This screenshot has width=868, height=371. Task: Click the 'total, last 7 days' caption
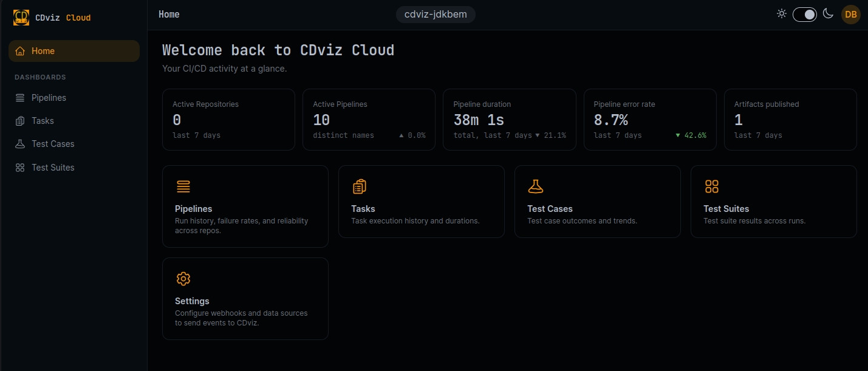(493, 135)
